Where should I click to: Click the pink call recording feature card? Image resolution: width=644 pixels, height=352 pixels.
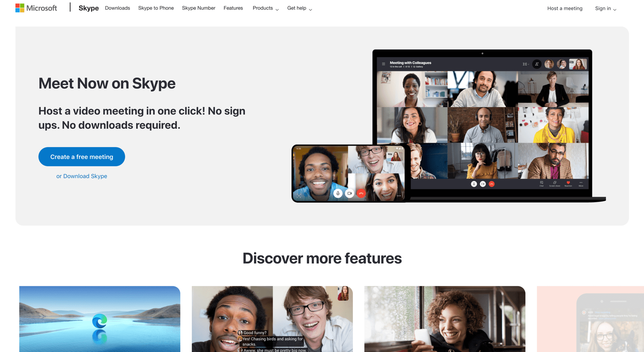point(590,319)
